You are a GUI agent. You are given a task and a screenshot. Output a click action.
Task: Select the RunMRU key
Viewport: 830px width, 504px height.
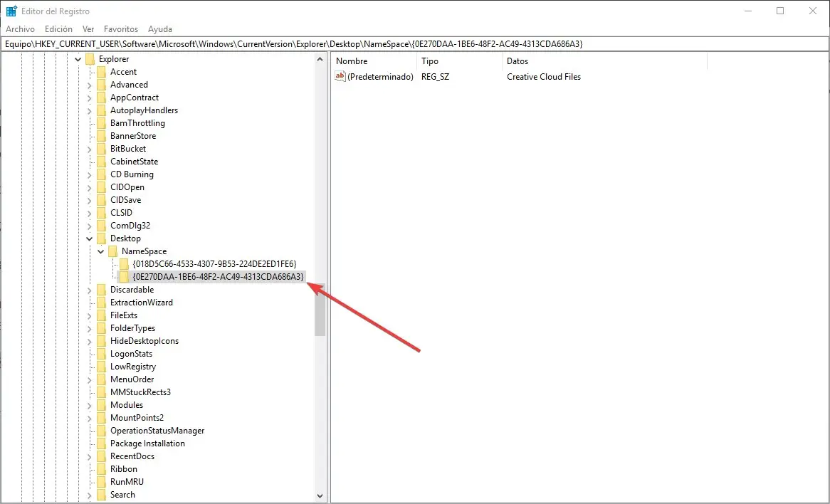click(127, 482)
